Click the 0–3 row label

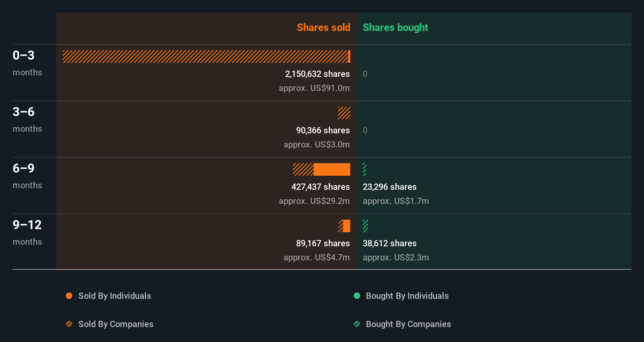[24, 55]
